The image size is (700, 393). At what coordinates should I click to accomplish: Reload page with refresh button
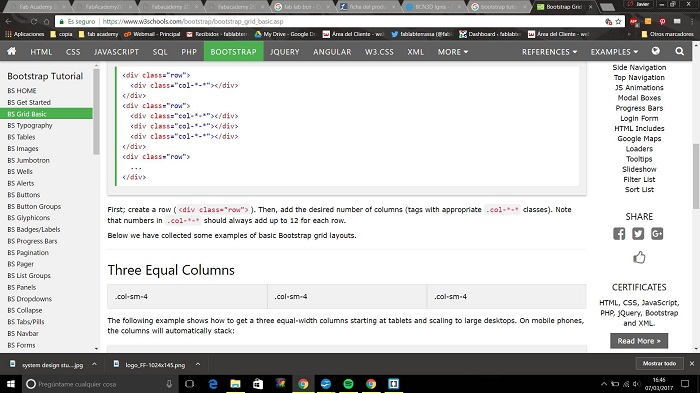34,21
